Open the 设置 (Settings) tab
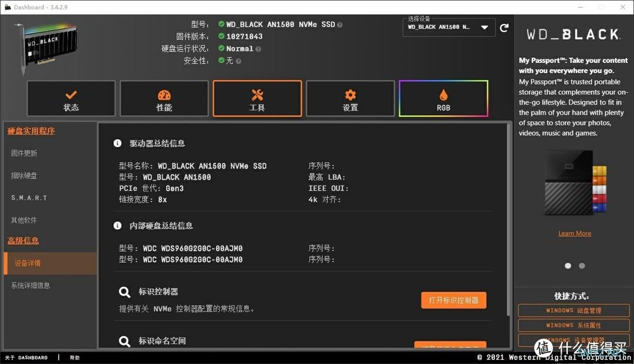 click(350, 98)
